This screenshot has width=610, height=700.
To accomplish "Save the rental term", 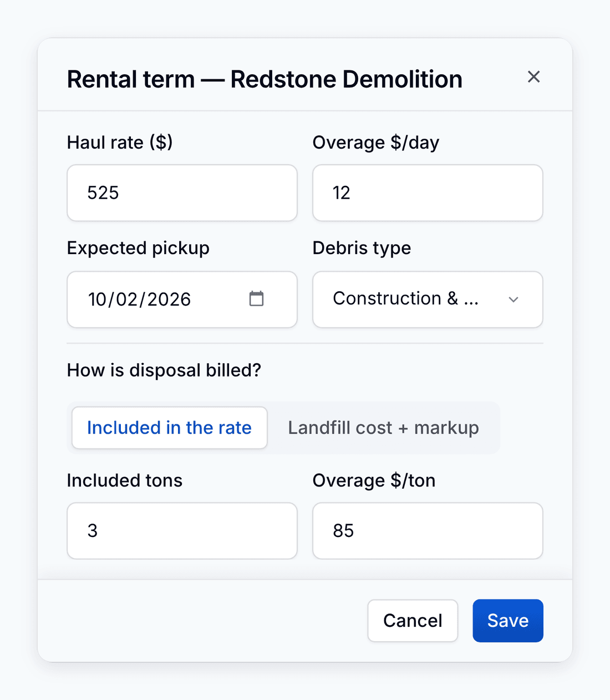I will pyautogui.click(x=508, y=621).
